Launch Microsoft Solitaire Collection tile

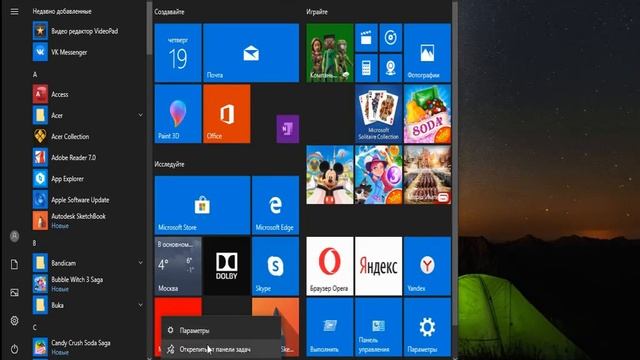[378, 114]
